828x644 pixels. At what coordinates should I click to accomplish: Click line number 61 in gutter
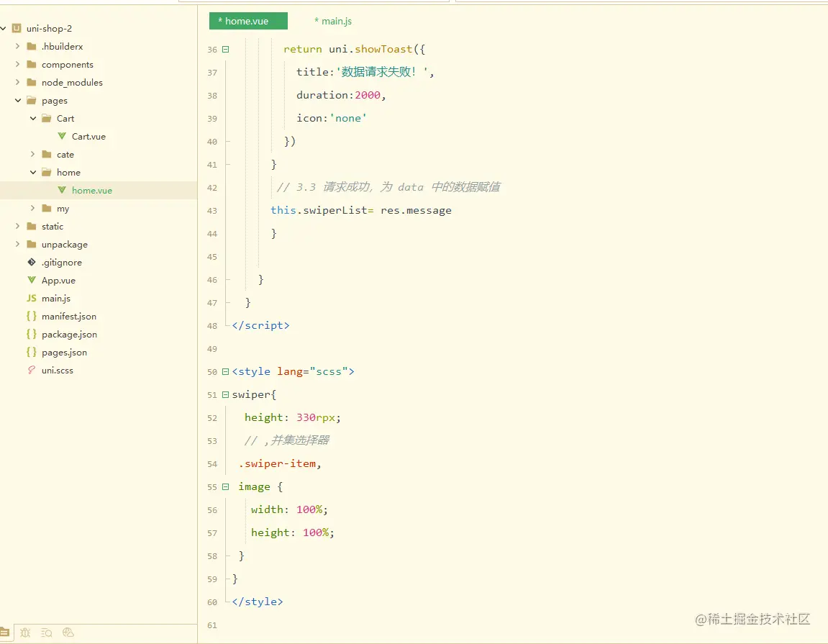[211, 625]
